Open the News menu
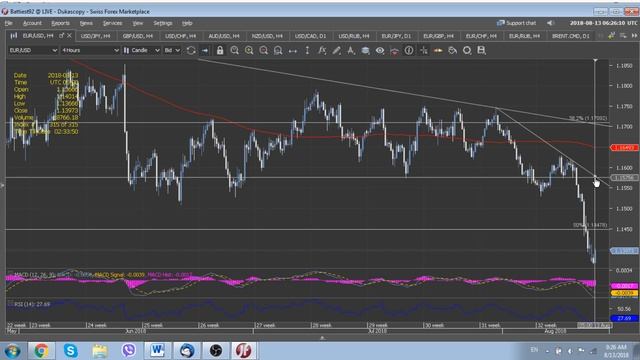 [x=86, y=23]
